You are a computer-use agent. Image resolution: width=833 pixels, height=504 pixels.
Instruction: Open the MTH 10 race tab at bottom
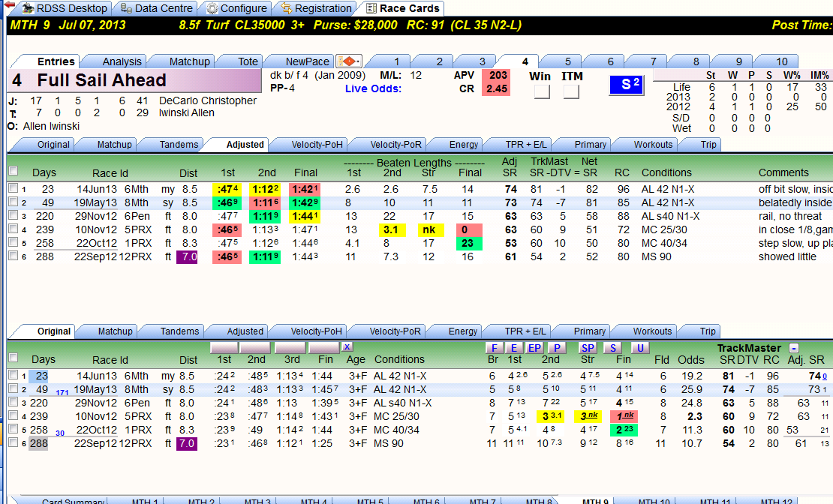click(654, 501)
